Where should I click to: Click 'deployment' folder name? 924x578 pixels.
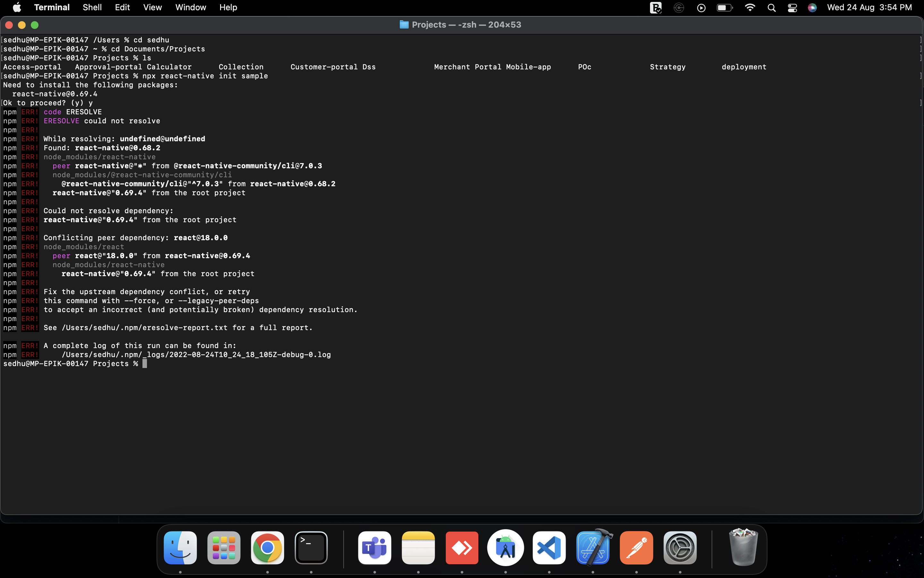tap(744, 67)
